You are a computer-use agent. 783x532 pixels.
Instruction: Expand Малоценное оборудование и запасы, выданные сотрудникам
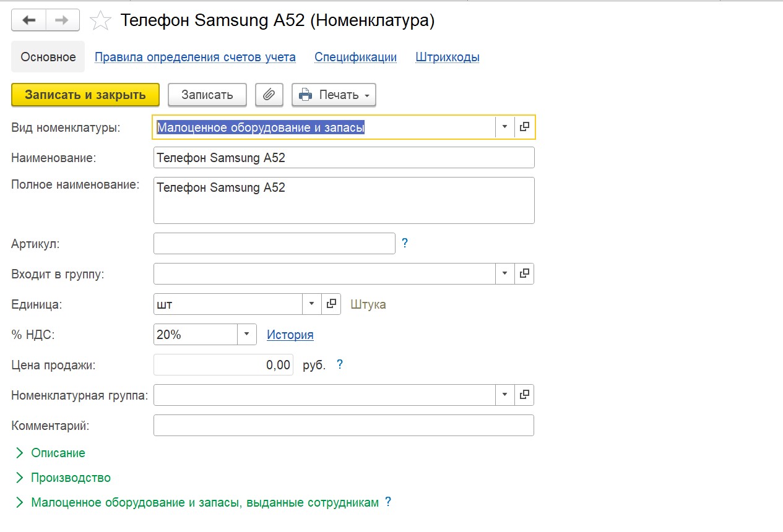coord(197,502)
